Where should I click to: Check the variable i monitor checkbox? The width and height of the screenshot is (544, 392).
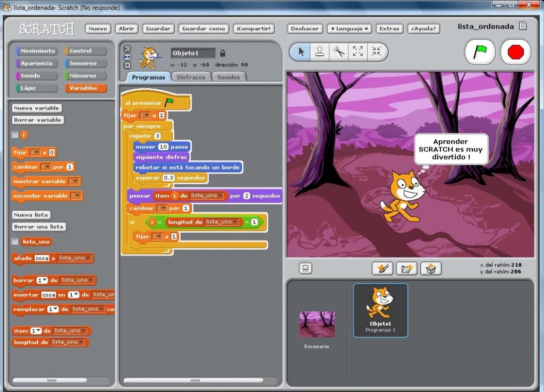tap(14, 134)
